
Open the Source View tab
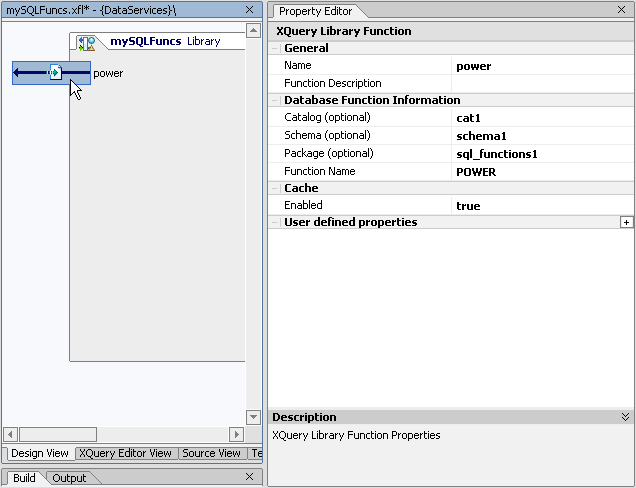click(211, 453)
